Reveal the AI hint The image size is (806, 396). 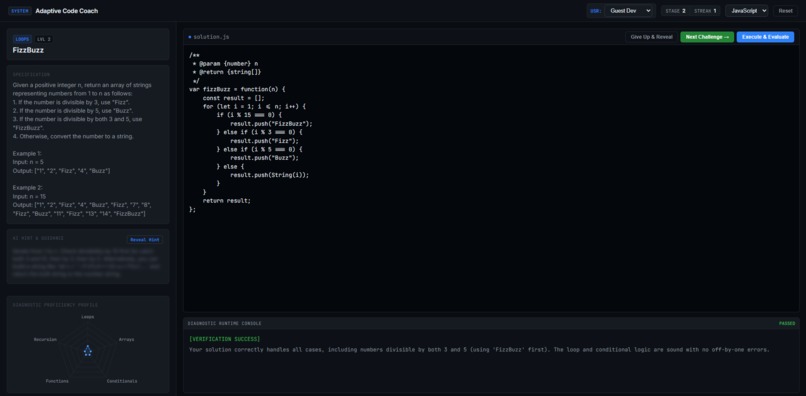pyautogui.click(x=145, y=239)
